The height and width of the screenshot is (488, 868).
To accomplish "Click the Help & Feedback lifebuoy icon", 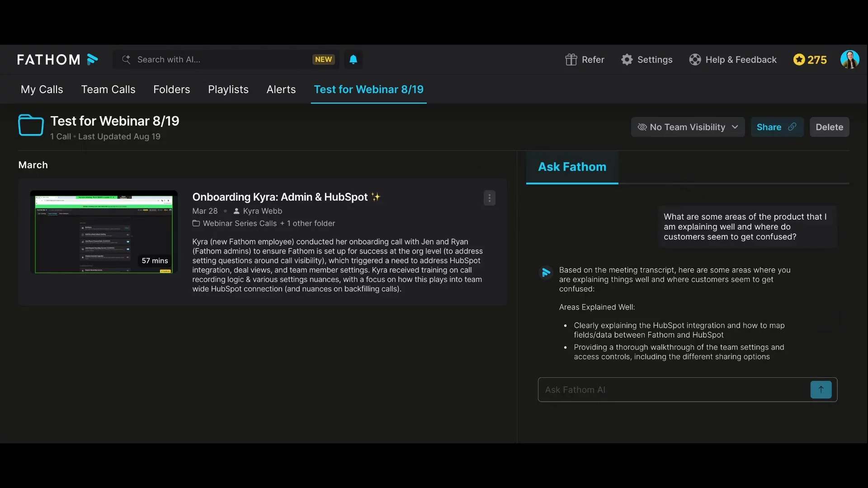I will tap(695, 60).
